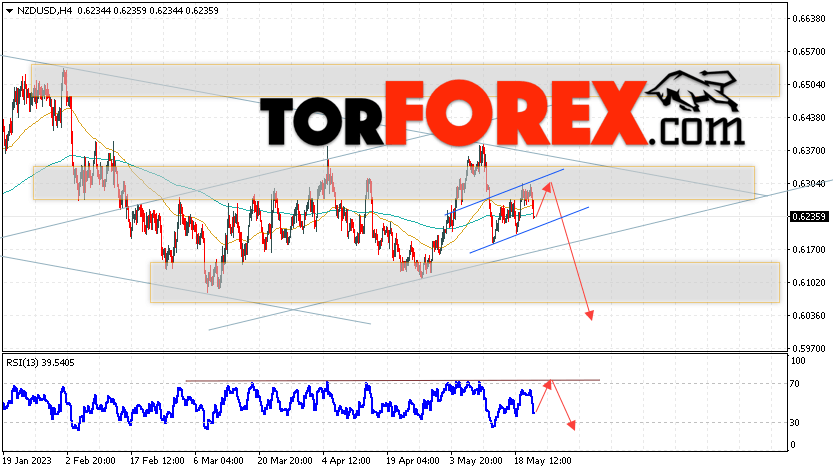This screenshot has height=472, width=833.
Task: Select the RSI 100 scale label
Action: tap(798, 361)
